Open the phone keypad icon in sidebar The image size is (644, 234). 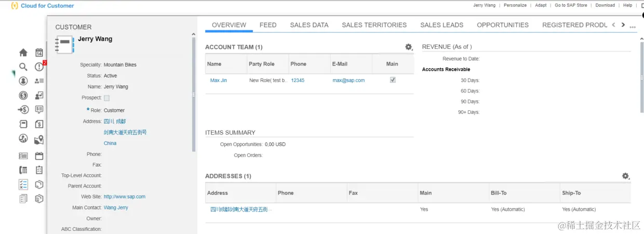(23, 170)
